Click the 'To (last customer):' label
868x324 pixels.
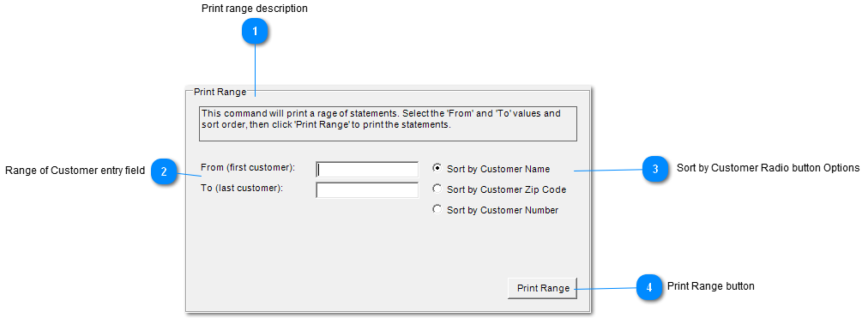tap(243, 188)
